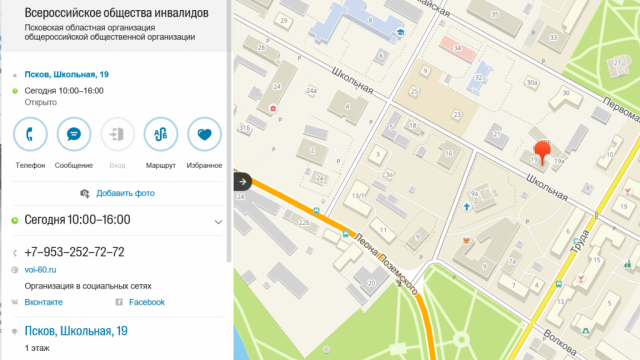
Task: Click the side panel vertical scrollbar
Action: point(229,131)
